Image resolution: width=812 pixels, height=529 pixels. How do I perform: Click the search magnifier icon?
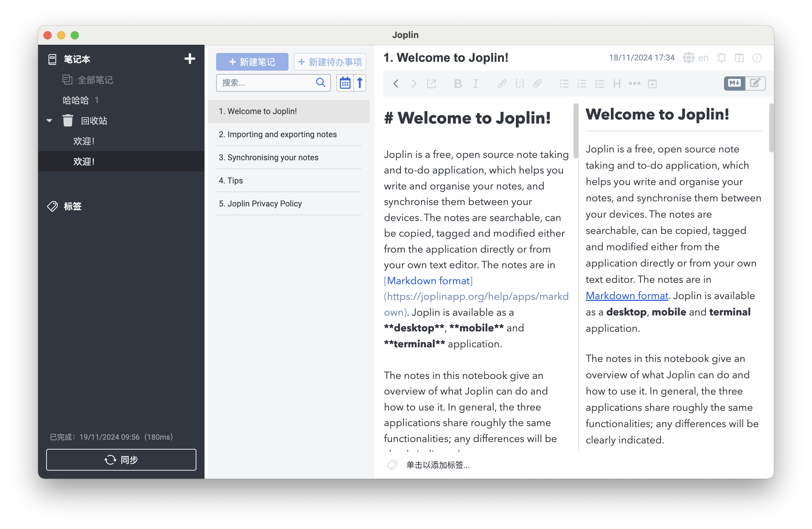point(321,83)
